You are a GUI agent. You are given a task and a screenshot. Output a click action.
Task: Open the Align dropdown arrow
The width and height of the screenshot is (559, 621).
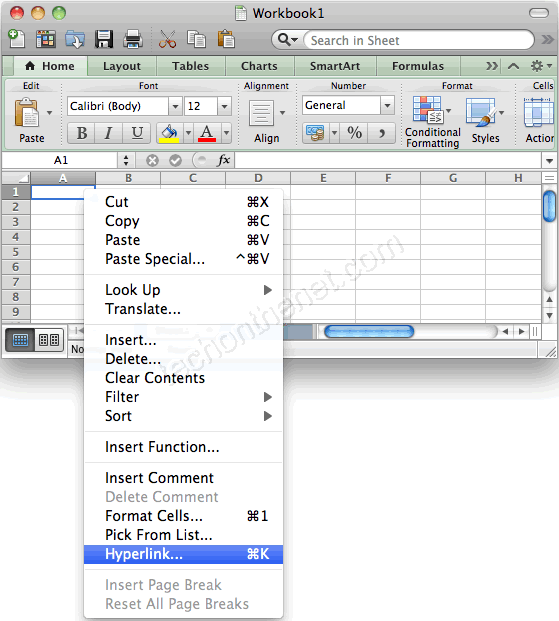point(282,113)
